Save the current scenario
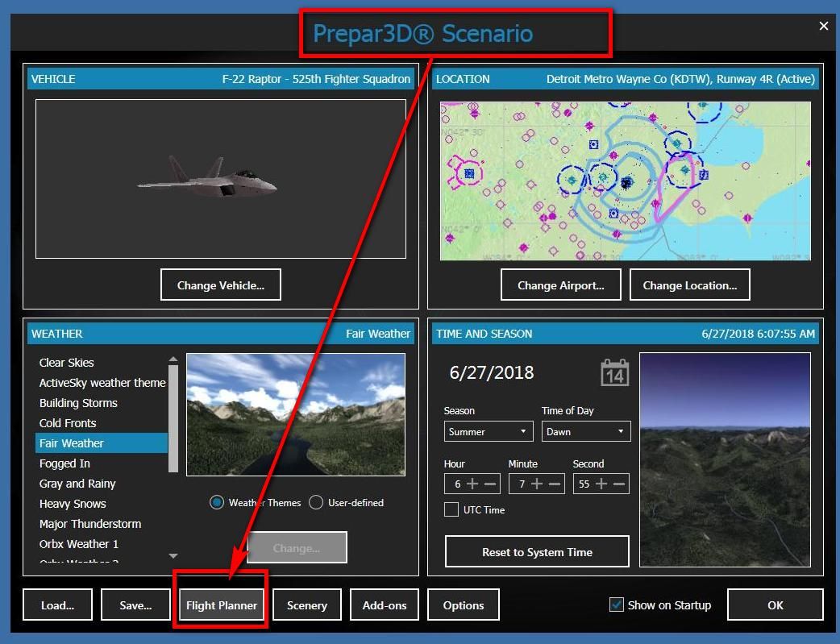This screenshot has width=840, height=644. point(135,605)
